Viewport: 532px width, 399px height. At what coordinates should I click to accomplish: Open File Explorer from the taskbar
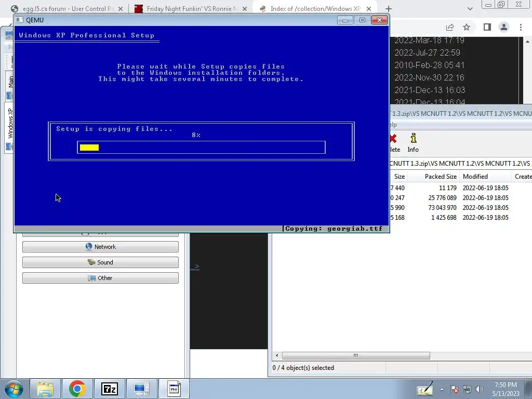[x=45, y=389]
